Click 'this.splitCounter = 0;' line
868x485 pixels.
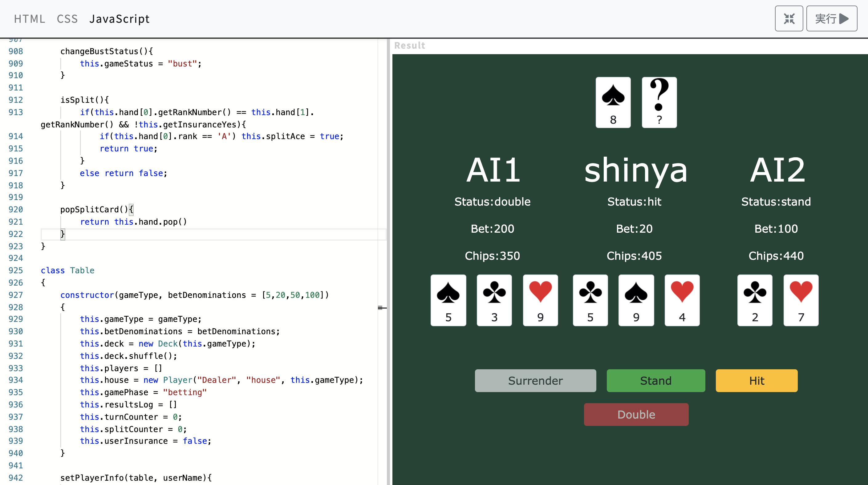tap(133, 429)
